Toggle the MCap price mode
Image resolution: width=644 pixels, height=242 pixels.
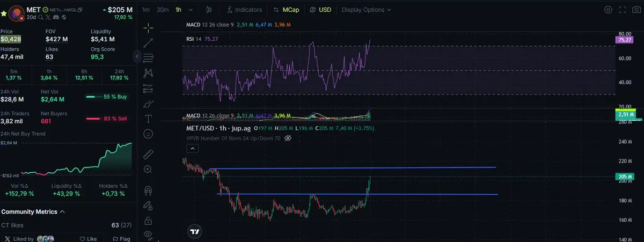pos(287,10)
